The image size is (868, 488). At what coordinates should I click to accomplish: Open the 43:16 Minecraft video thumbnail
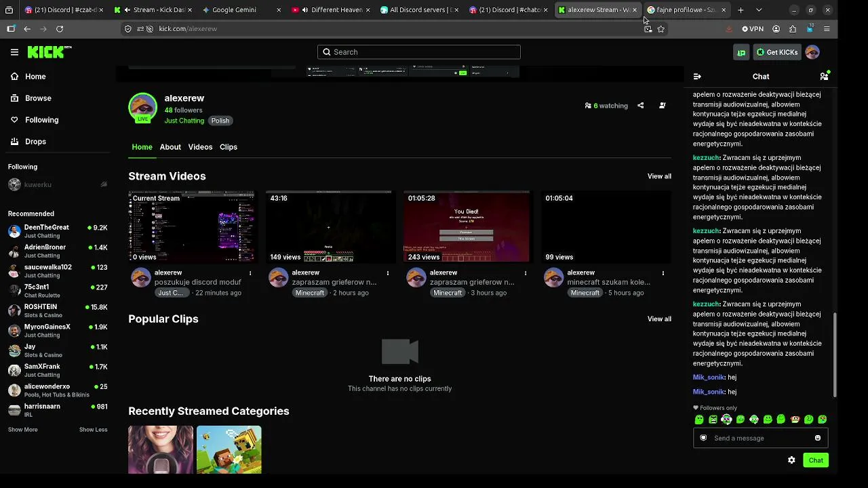[330, 226]
